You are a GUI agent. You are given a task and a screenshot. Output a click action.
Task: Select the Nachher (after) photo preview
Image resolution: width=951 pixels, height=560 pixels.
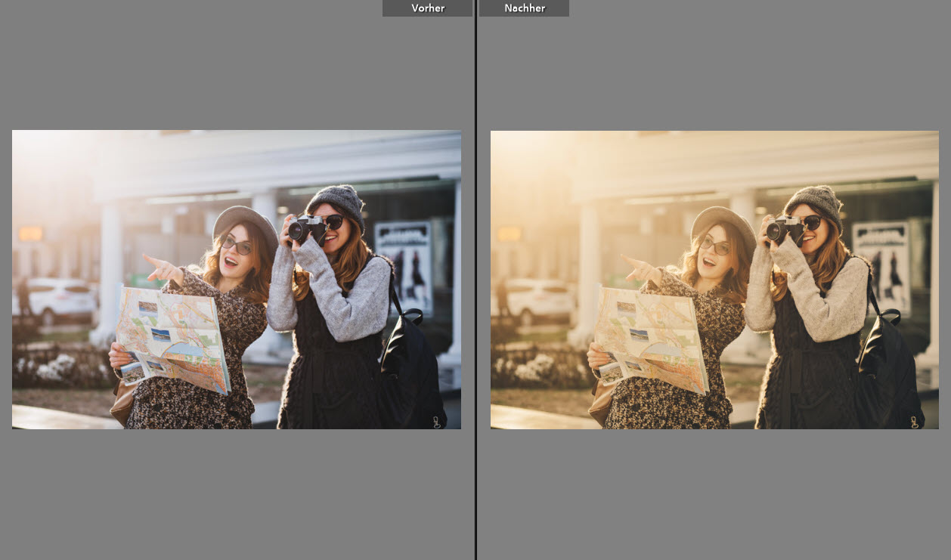coord(714,280)
